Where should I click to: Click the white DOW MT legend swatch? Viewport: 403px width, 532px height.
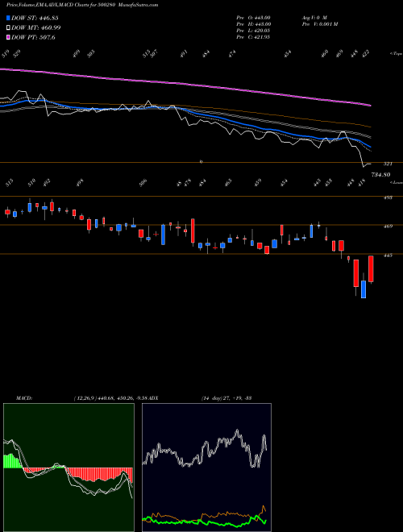pyautogui.click(x=9, y=28)
